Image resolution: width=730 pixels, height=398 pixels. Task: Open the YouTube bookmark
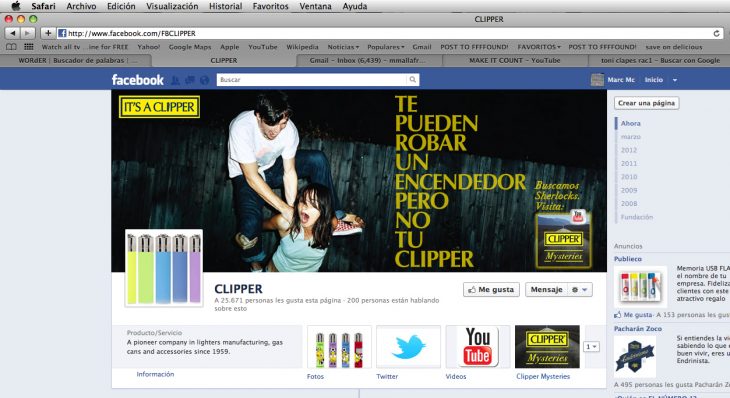point(263,47)
